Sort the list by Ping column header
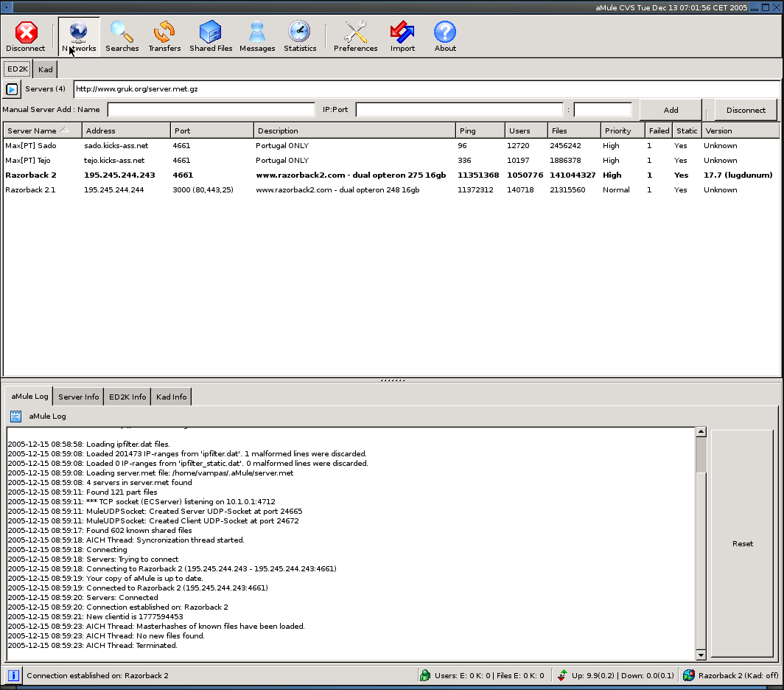The image size is (784, 690). point(479,130)
